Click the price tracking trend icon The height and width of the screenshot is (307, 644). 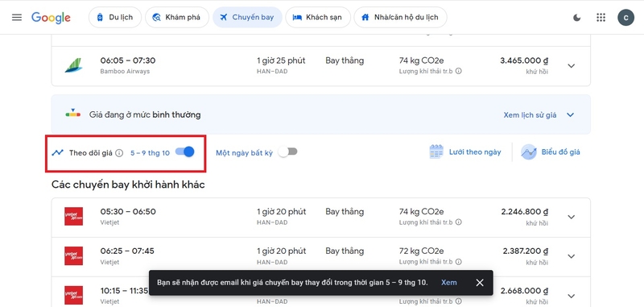pyautogui.click(x=57, y=152)
